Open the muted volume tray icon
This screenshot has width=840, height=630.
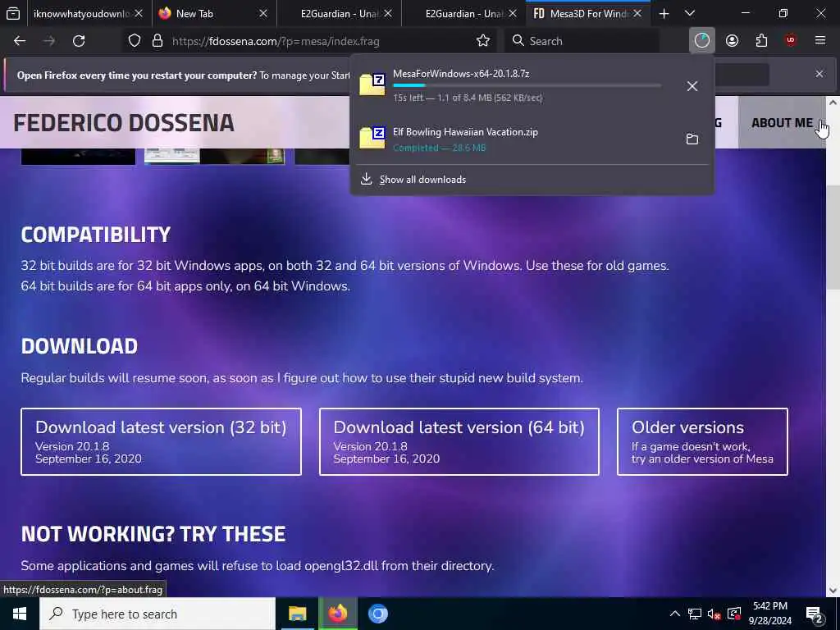[x=714, y=614]
